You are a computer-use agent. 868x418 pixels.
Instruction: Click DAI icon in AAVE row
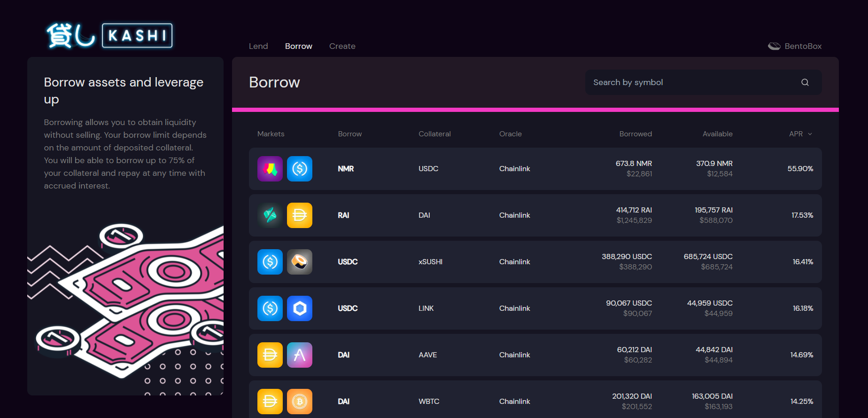coord(270,355)
